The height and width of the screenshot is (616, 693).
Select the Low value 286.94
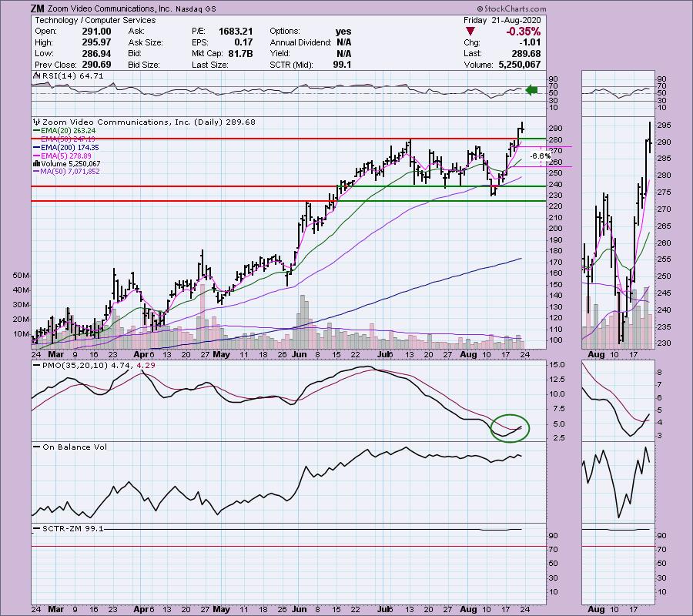pyautogui.click(x=96, y=53)
